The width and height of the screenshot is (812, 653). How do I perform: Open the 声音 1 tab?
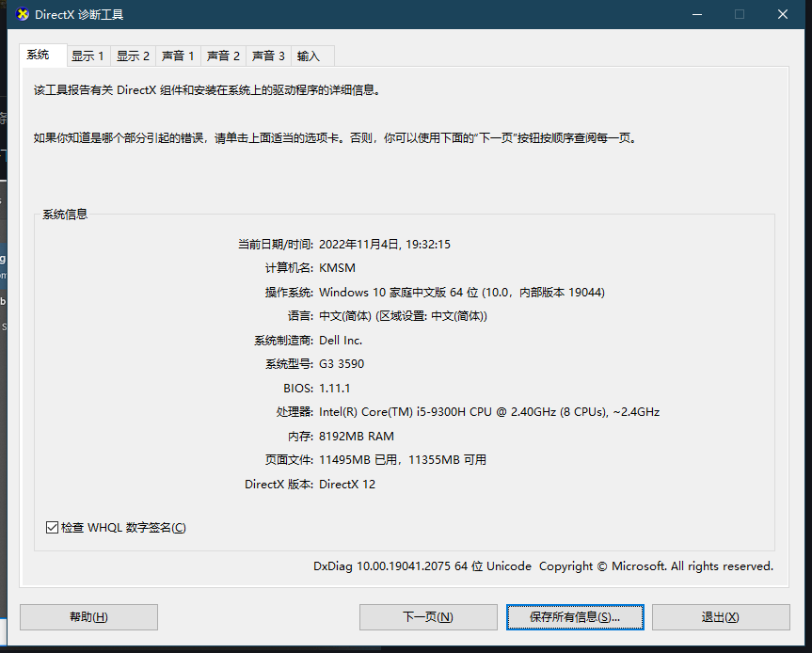point(178,56)
